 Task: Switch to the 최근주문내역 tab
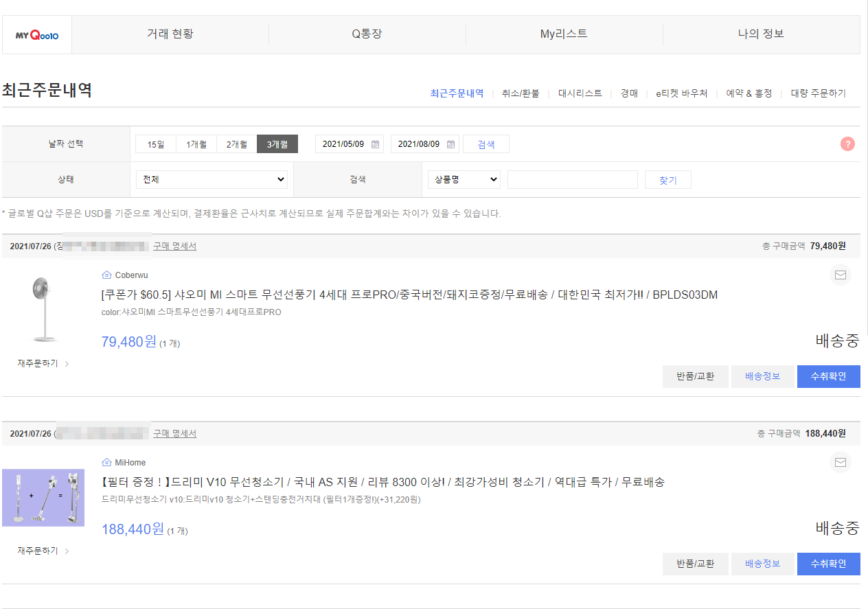pyautogui.click(x=457, y=93)
